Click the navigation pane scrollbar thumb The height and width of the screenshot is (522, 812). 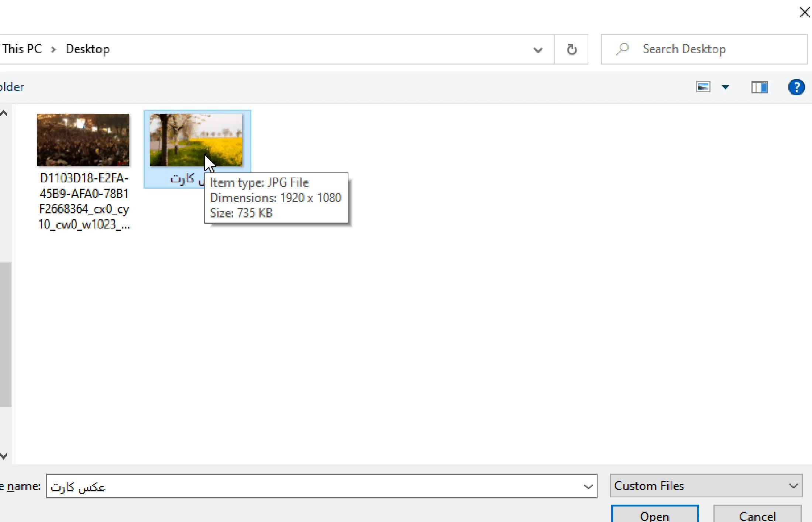click(6, 334)
